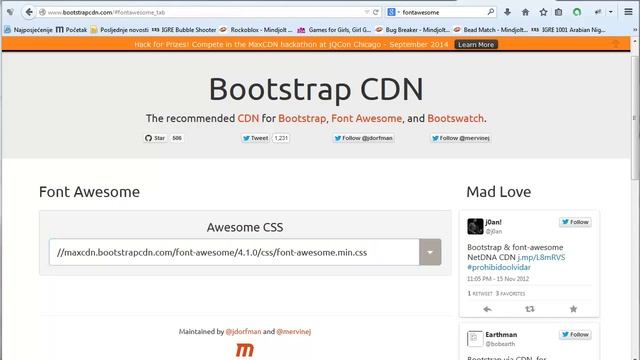Image resolution: width=640 pixels, height=360 pixels.
Task: Expand the toolbar extension dropdown arrow
Action: 611,12
